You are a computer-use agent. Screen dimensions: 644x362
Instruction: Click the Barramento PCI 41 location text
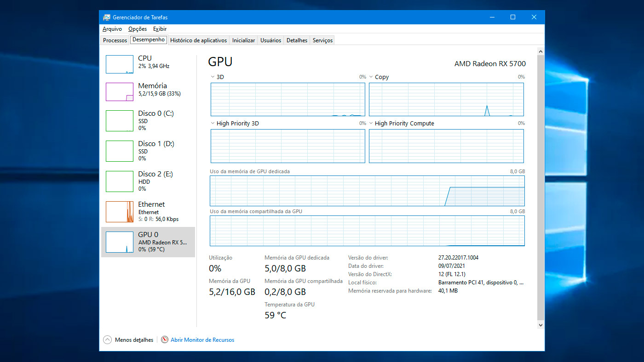pyautogui.click(x=481, y=283)
